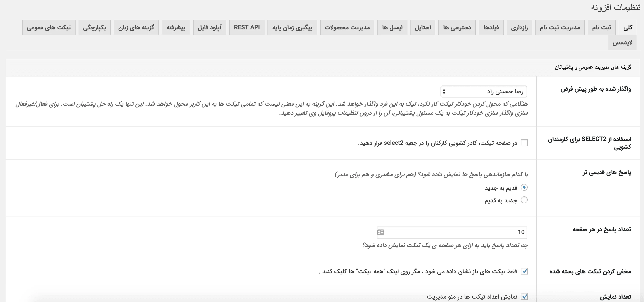Click the واگذار شده به طور پیش فرض label
Image resolution: width=644 pixels, height=302 pixels.
[x=595, y=89]
